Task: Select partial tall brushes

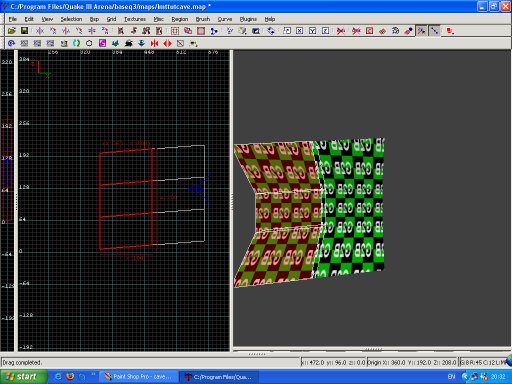Action: [x=146, y=31]
